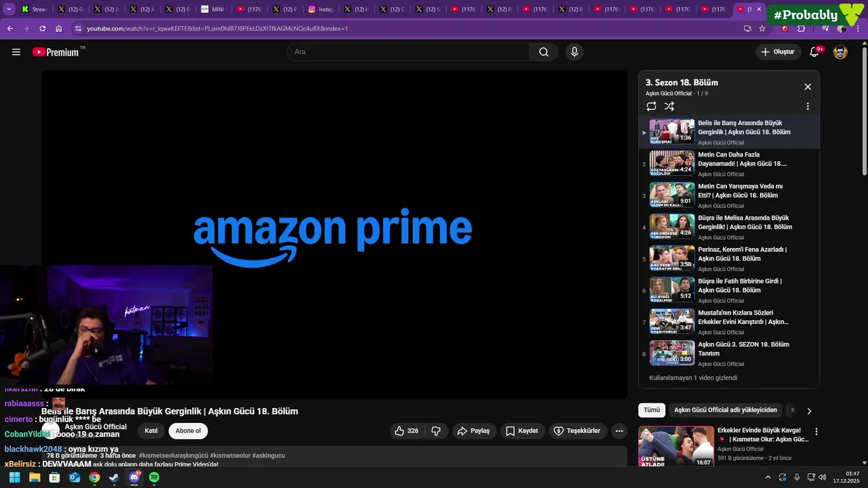Viewport: 868px width, 488px height.
Task: Select Aşkın Gücü Official adlı yükleyiciden chip
Action: [726, 410]
